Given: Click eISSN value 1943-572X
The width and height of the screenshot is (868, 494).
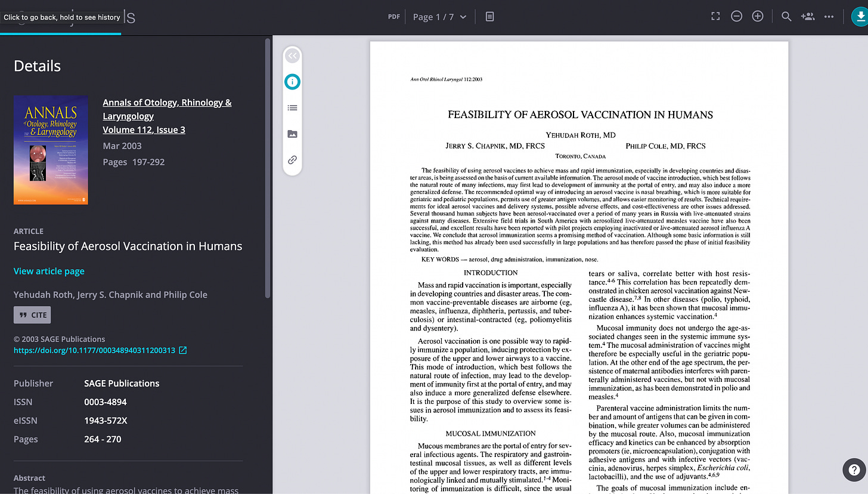Looking at the screenshot, I should [106, 421].
